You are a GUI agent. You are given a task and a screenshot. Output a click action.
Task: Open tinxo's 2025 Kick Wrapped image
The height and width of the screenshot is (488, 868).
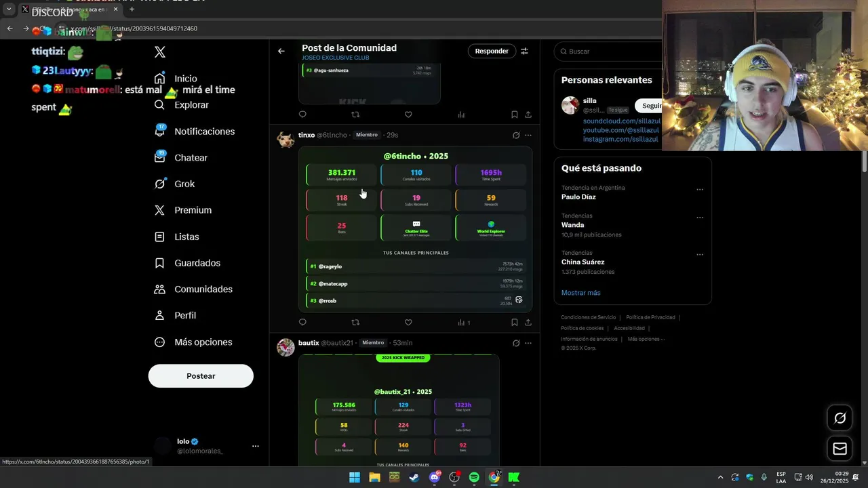click(x=416, y=229)
